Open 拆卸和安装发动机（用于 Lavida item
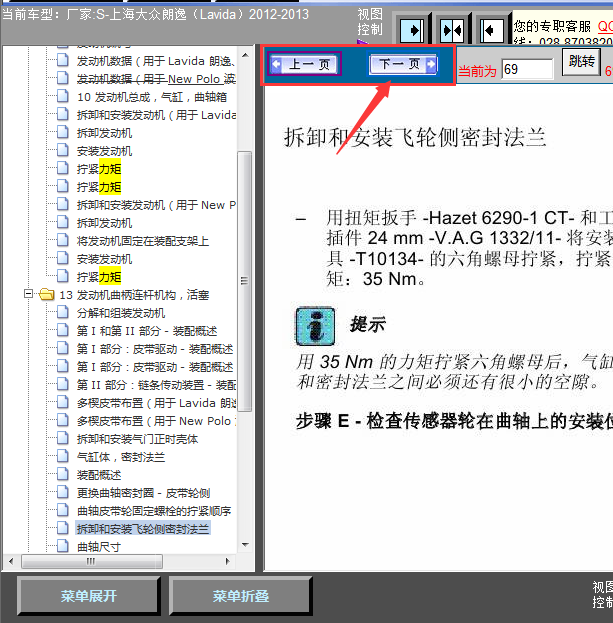The image size is (613, 623). click(x=156, y=115)
